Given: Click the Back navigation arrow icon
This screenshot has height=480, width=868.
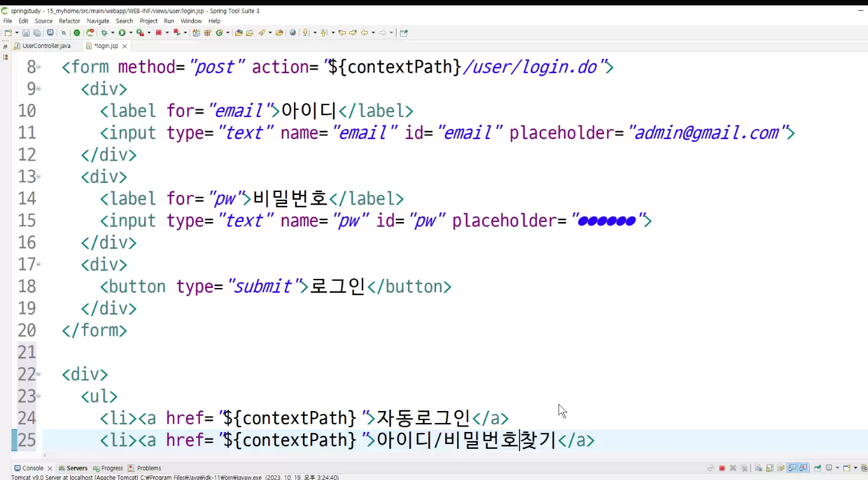Looking at the screenshot, I should [x=364, y=33].
